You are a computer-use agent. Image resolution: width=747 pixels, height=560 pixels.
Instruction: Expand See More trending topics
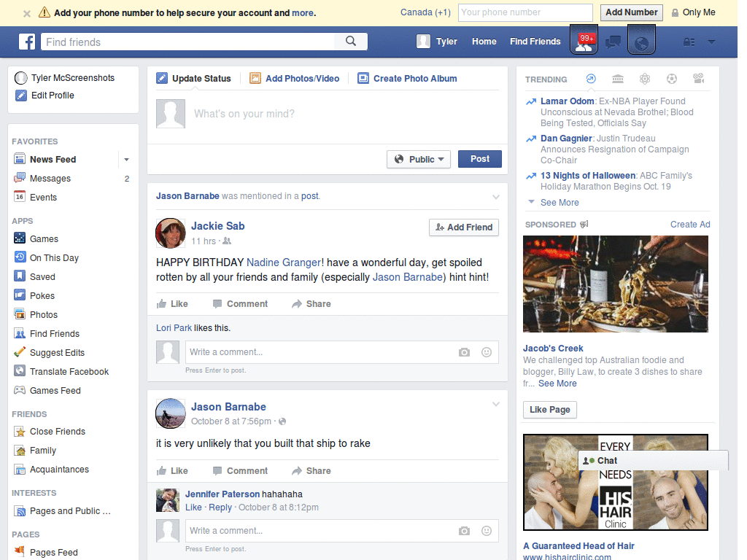click(560, 203)
